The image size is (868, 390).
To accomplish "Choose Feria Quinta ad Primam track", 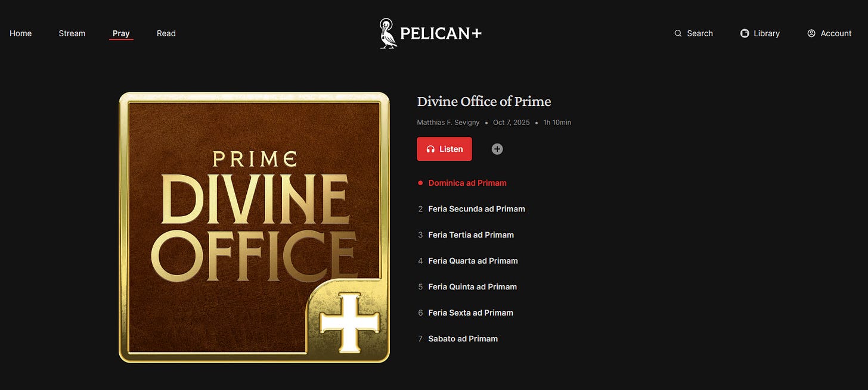I will [472, 286].
